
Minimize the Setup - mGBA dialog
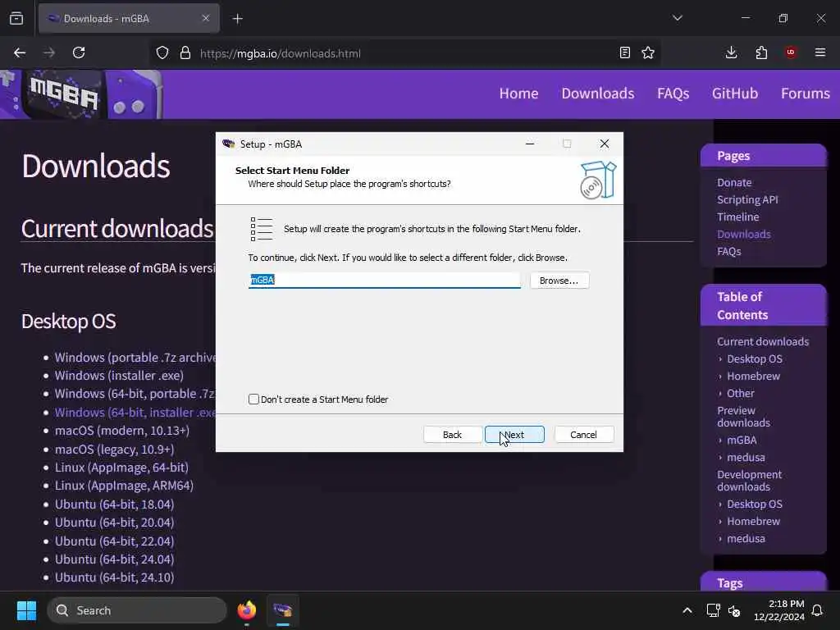[x=530, y=144]
